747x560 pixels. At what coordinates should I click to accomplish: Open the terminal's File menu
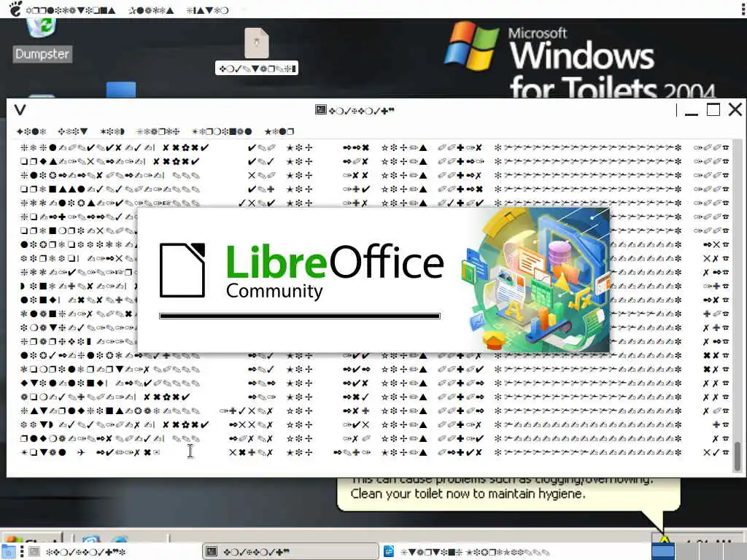(x=31, y=131)
